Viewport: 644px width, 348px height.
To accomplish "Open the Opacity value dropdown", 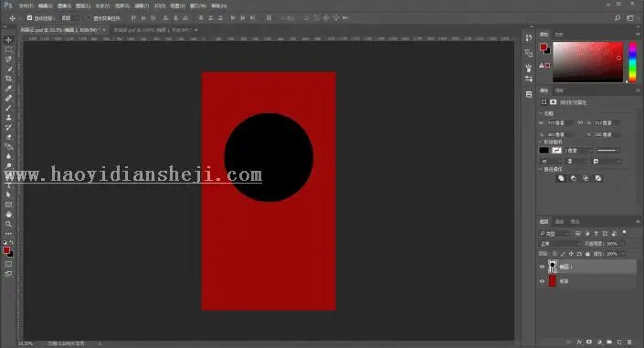I will (x=622, y=244).
